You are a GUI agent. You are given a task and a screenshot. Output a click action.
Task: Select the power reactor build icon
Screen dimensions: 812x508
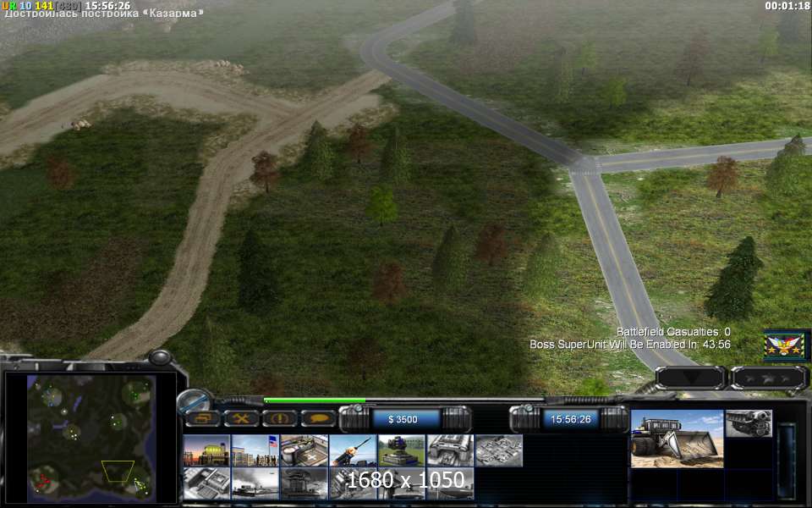point(206,450)
